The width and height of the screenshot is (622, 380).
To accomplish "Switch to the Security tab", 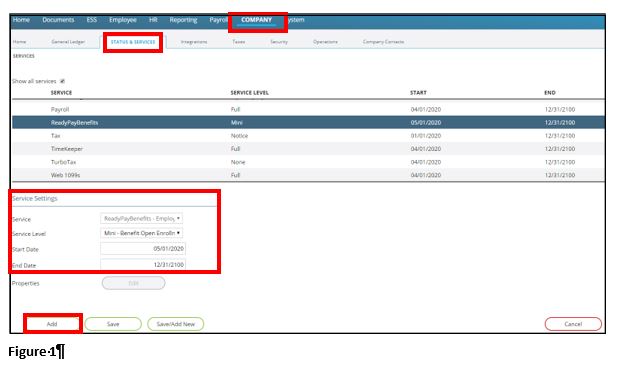I will click(279, 42).
